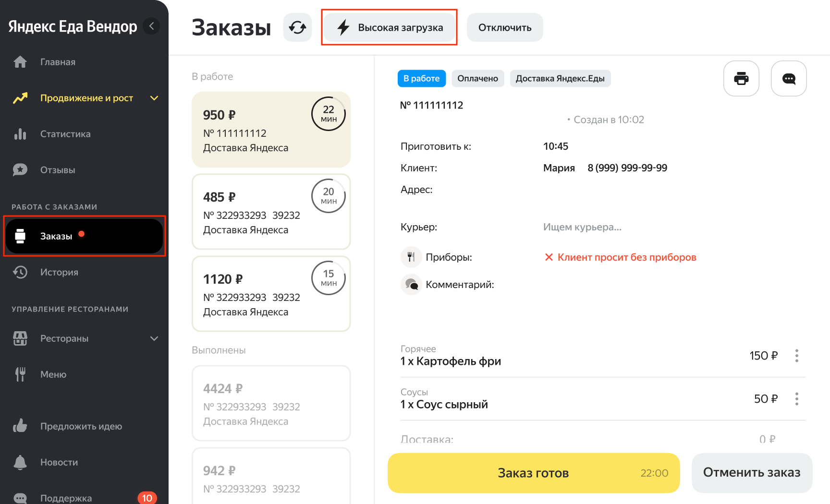Open the Главная home icon
The height and width of the screenshot is (504, 830).
[x=20, y=62]
